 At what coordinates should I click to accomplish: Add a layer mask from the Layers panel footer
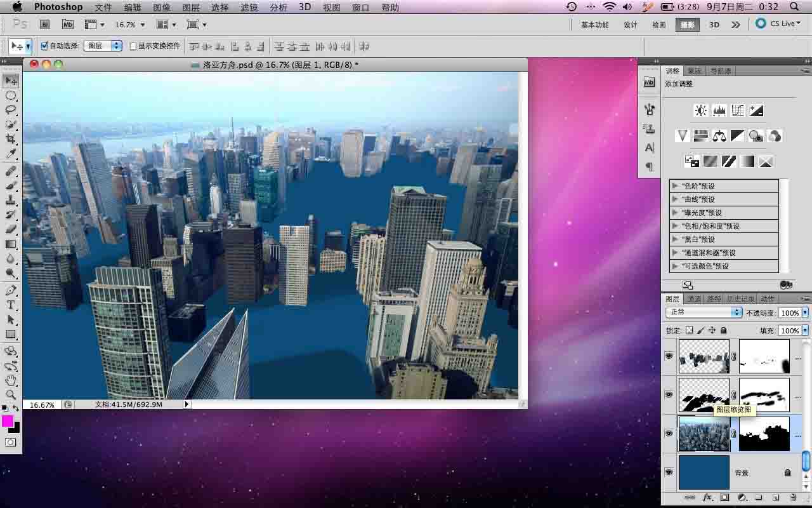[x=724, y=497]
